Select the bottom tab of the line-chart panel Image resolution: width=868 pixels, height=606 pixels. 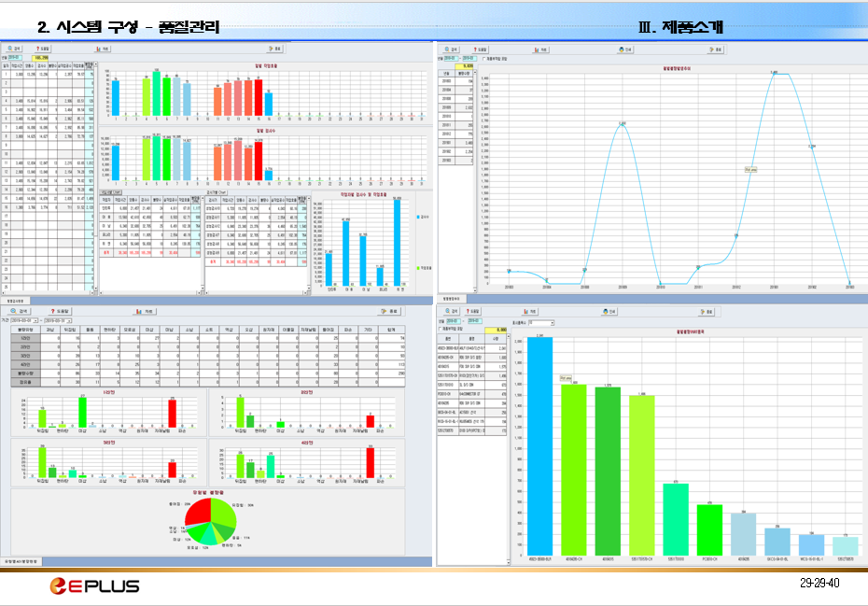coord(450,299)
